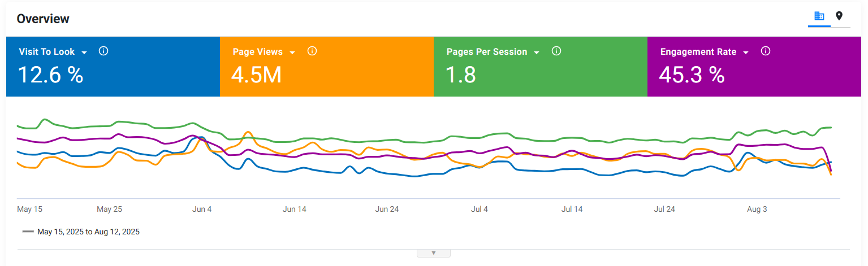Click the Jul 4 axis label

click(x=479, y=209)
